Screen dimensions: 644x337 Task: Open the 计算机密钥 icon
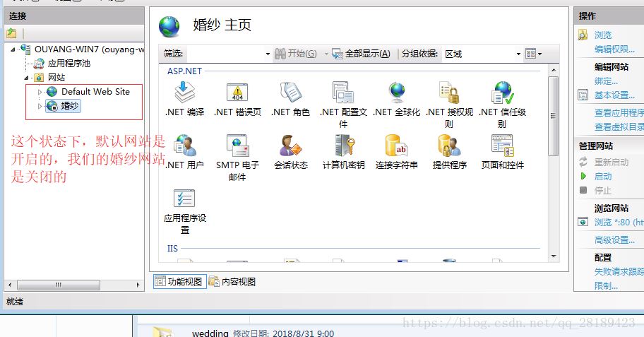pyautogui.click(x=343, y=146)
